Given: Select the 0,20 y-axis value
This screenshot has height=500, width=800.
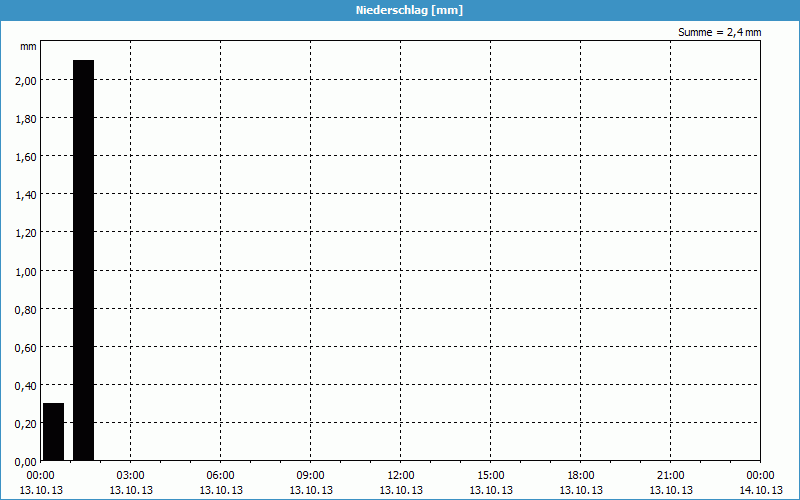Looking at the screenshot, I should click(26, 423).
